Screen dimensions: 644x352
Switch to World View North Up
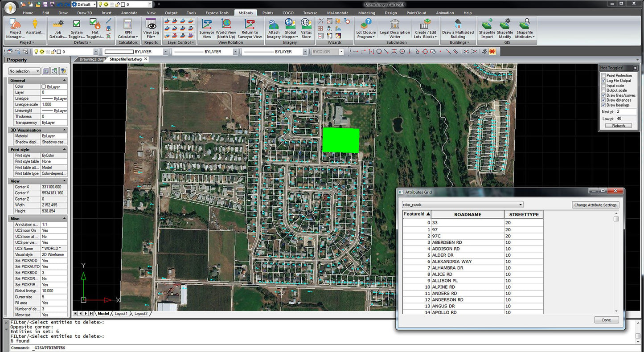pos(226,28)
